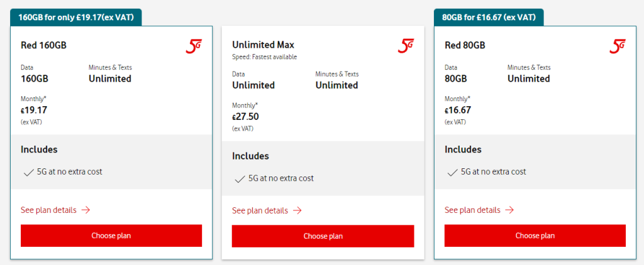Click the 80GB for £16.67 banner
Image resolution: width=644 pixels, height=265 pixels.
pos(489,17)
